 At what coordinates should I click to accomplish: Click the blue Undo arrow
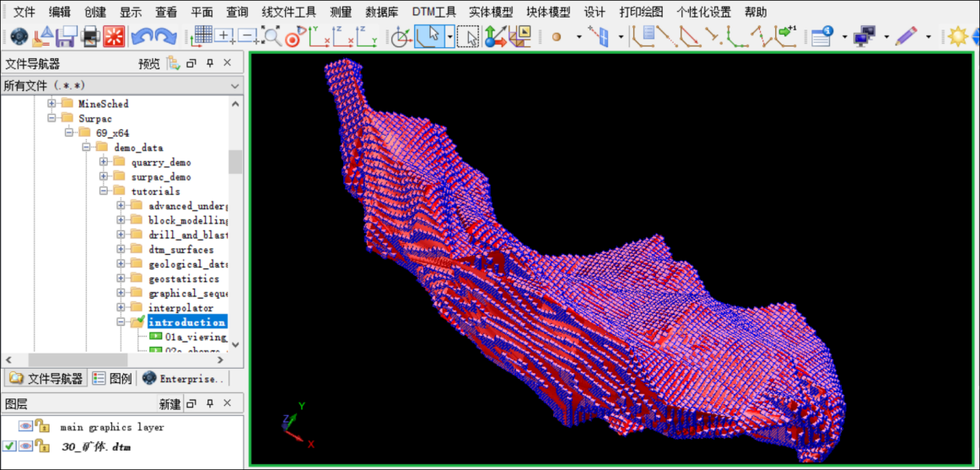pyautogui.click(x=142, y=36)
